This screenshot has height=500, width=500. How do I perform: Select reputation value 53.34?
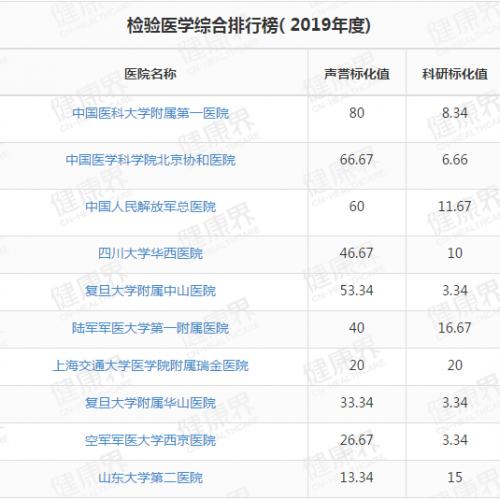[x=357, y=291]
